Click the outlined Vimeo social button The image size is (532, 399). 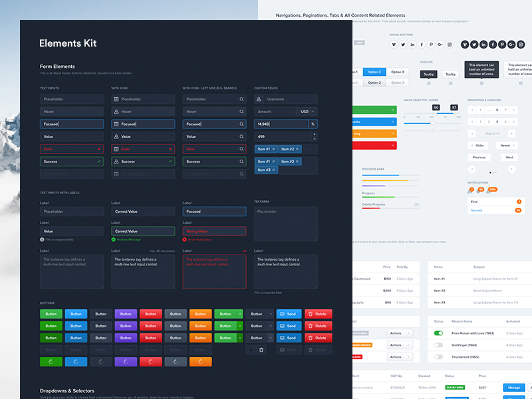click(394, 45)
